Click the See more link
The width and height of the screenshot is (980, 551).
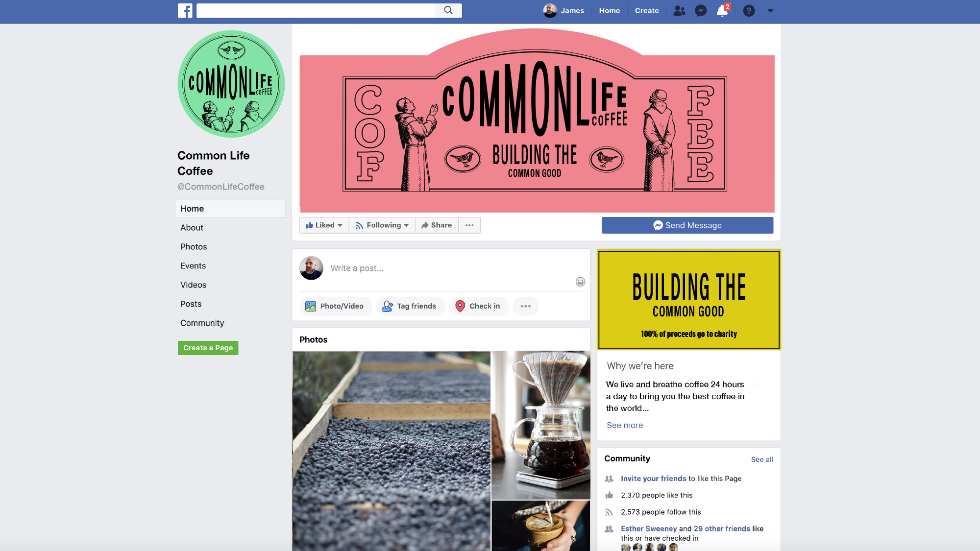pyautogui.click(x=625, y=425)
